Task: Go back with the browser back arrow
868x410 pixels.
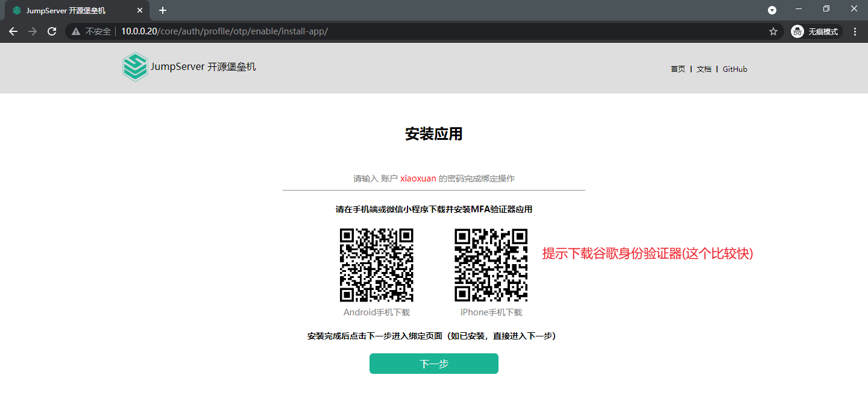Action: 13,31
